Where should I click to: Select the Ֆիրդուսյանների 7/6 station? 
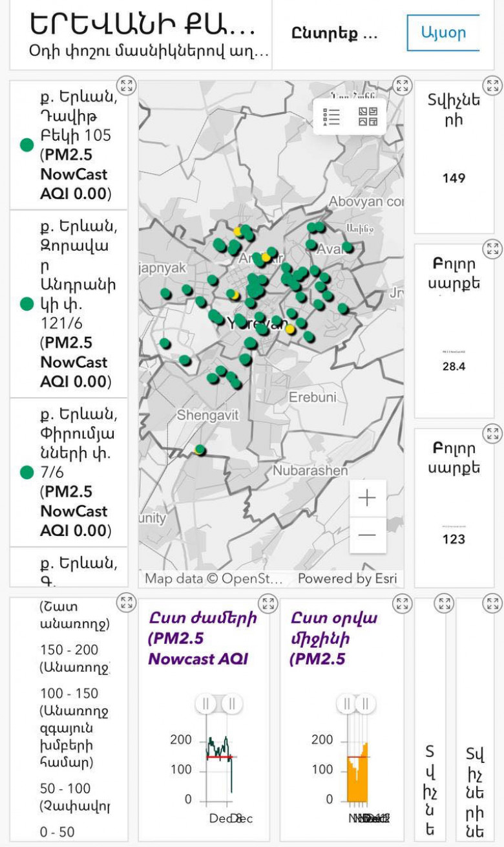(74, 473)
